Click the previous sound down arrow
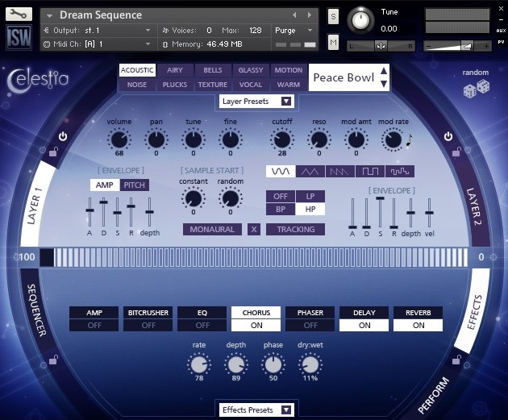 [x=384, y=84]
